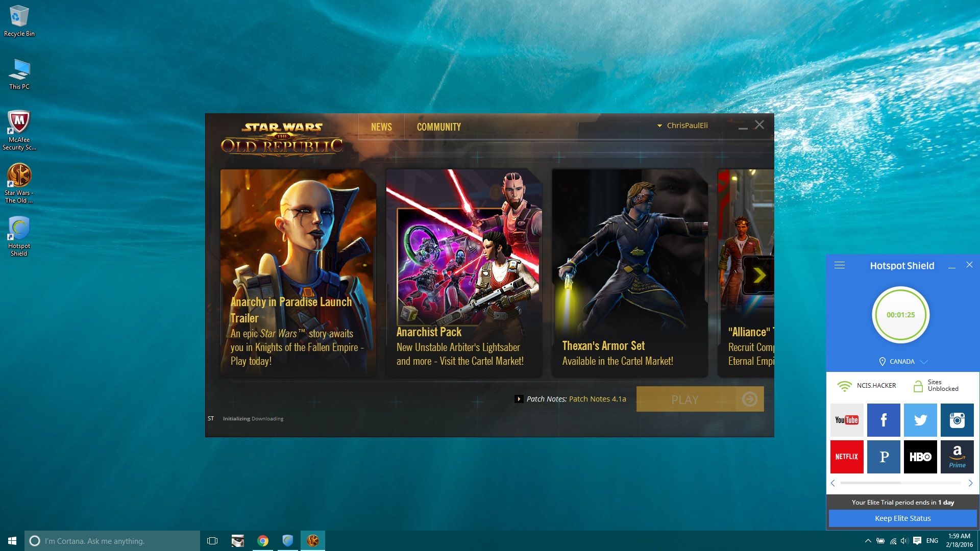Click the PLAY button
The width and height of the screenshot is (980, 551).
[700, 399]
